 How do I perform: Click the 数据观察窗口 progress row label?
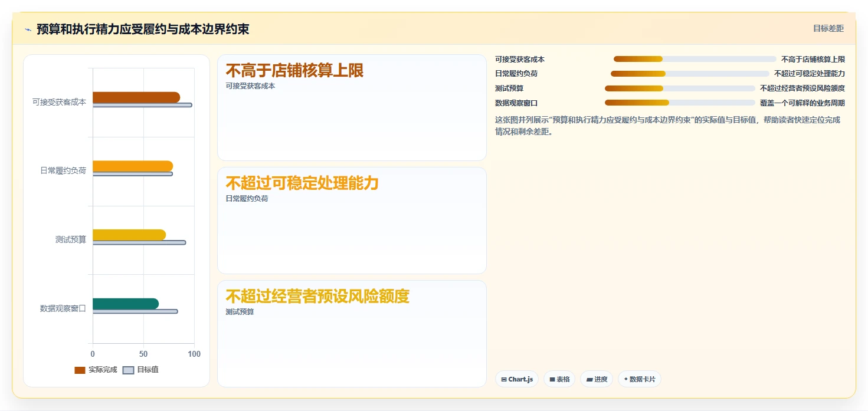pos(516,103)
